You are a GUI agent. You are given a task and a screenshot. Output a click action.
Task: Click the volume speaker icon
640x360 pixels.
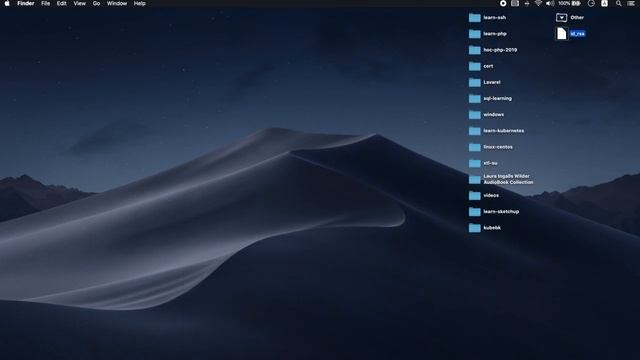click(x=550, y=3)
